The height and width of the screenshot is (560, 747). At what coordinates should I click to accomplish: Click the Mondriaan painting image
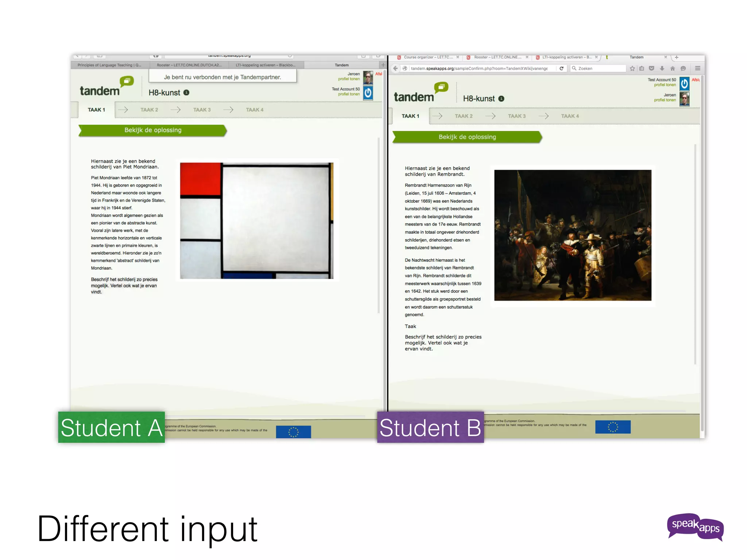coord(257,221)
